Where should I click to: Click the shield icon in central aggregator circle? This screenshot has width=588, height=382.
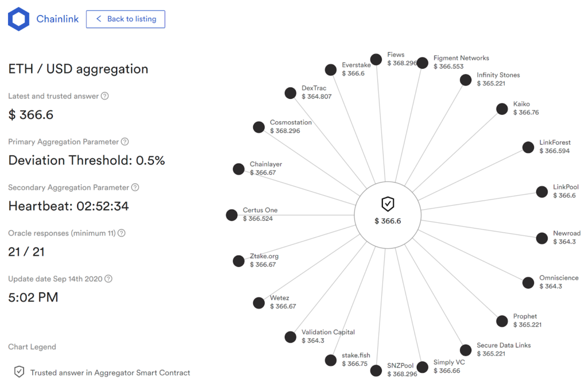(388, 204)
